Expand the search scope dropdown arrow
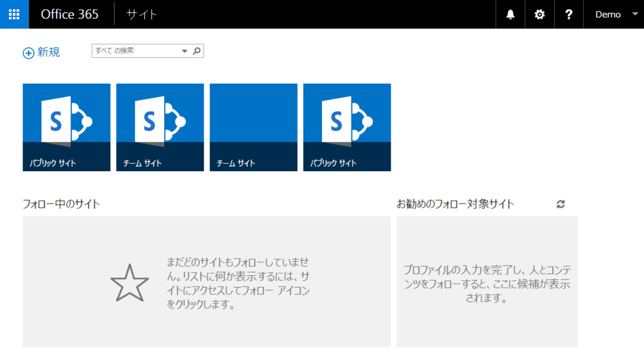 (184, 51)
